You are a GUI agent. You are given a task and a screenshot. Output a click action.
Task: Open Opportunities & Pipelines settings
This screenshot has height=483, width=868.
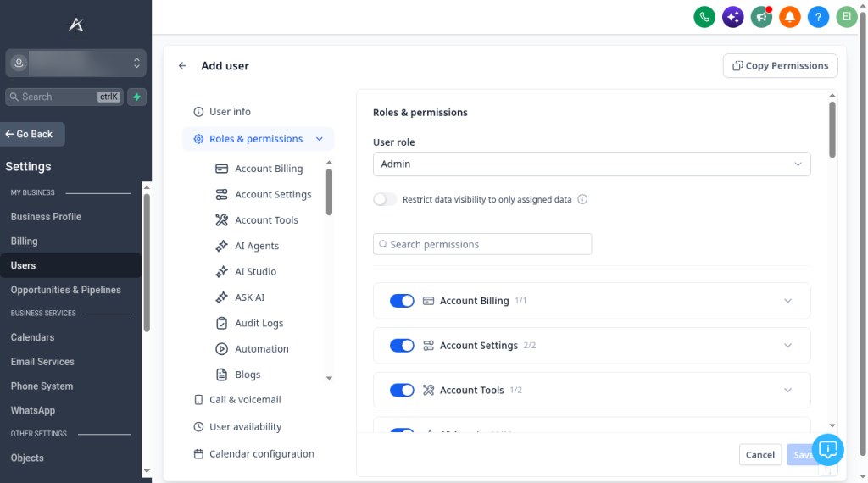coord(65,290)
